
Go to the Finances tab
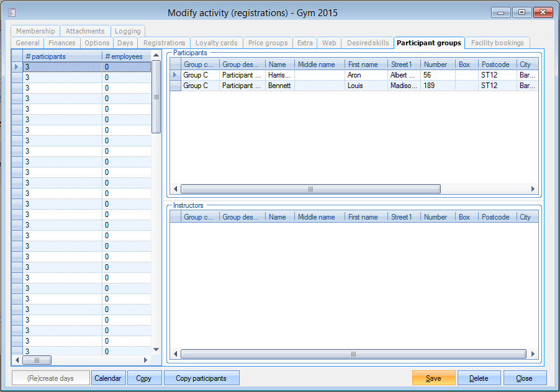(62, 43)
